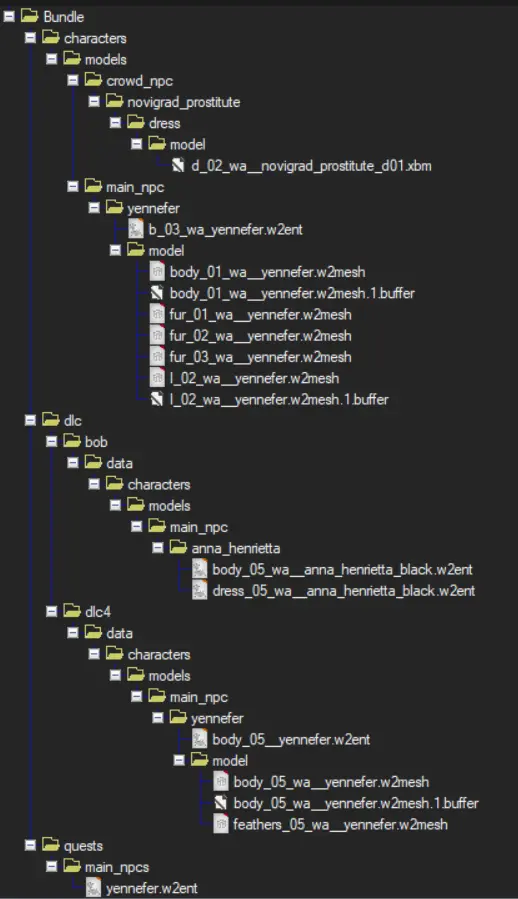The image size is (518, 899).
Task: Click the dress_05_wa__anna_henrietta_black.w2ent file icon
Action: (x=199, y=591)
